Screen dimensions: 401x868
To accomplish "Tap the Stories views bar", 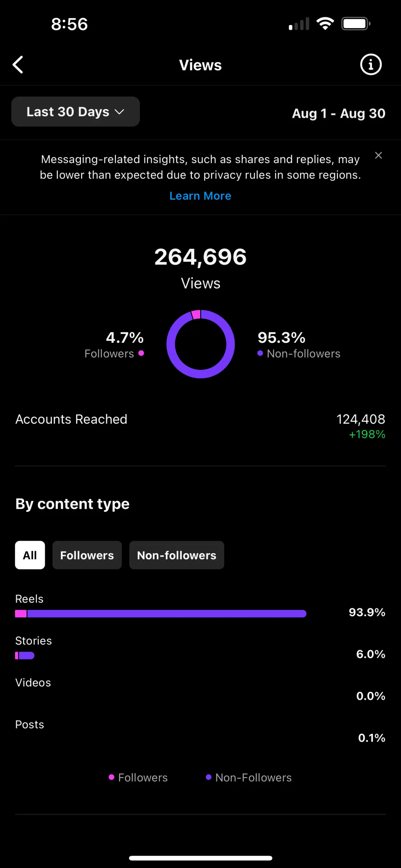I will coord(25,655).
